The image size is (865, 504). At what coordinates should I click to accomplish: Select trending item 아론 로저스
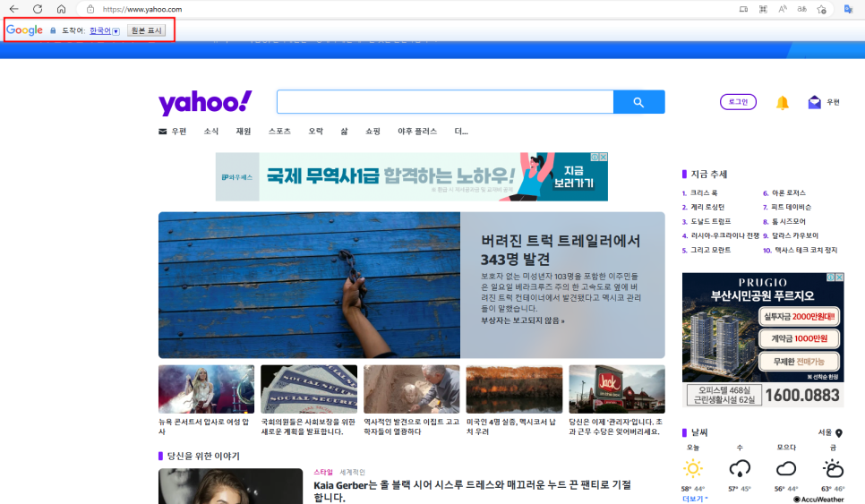click(788, 193)
